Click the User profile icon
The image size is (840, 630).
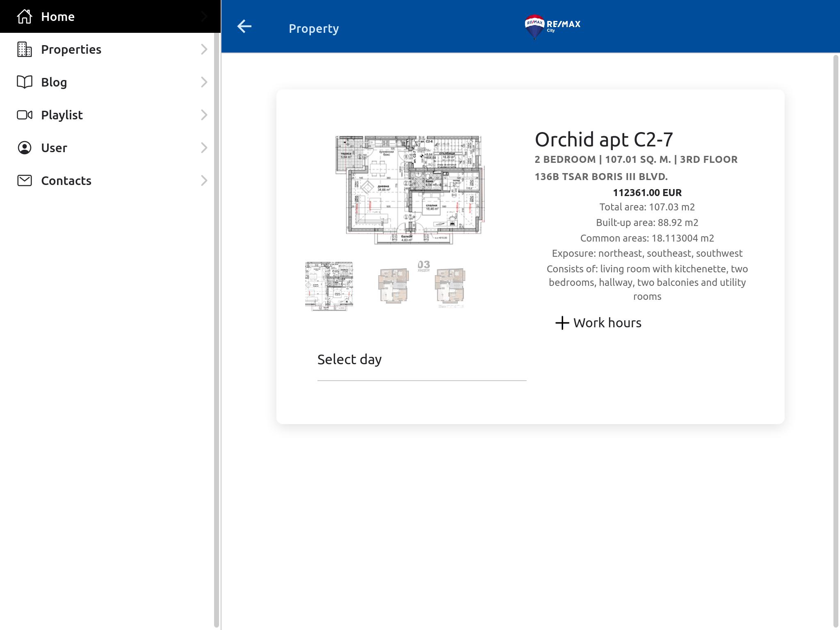pyautogui.click(x=25, y=148)
